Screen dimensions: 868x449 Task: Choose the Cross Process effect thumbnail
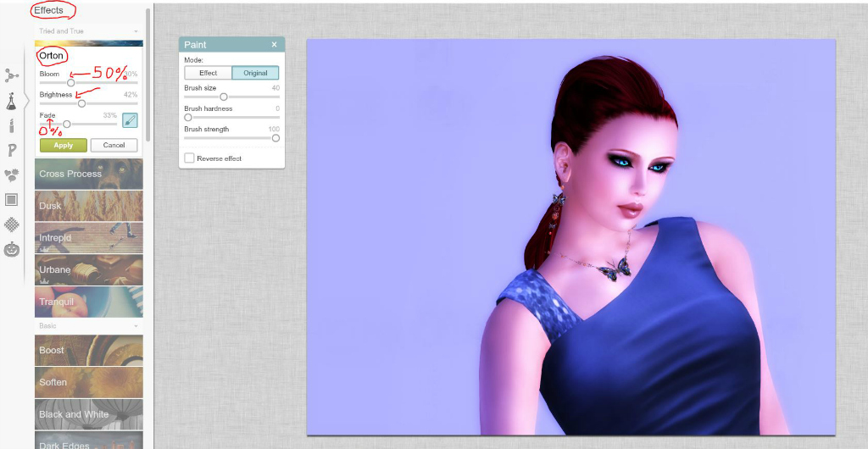89,174
